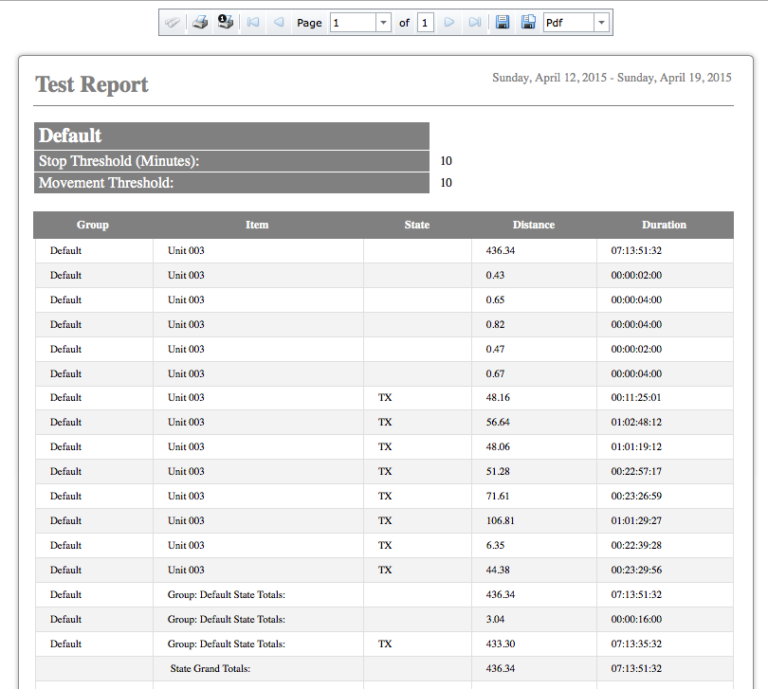Select the 436.34 distance in the first Unit 003 row
This screenshot has height=689, width=768.
tap(500, 251)
